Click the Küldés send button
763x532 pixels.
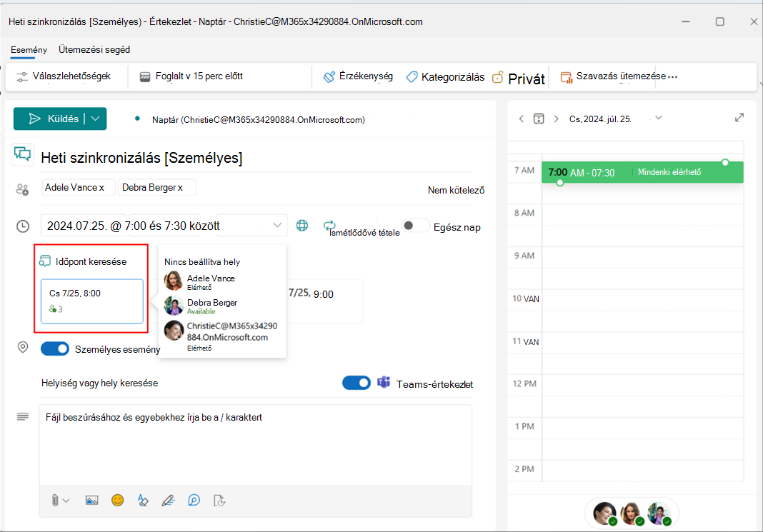(x=54, y=119)
